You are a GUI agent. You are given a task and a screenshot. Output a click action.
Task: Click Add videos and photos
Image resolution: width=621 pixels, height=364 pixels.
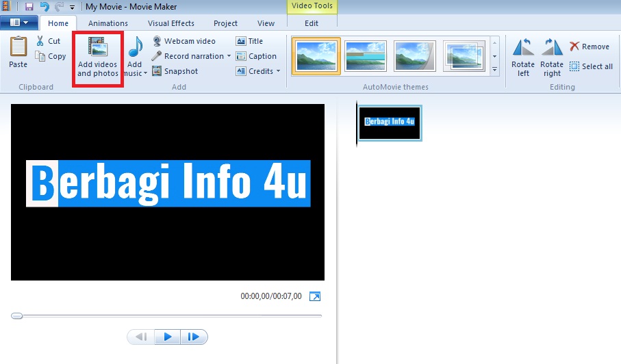[x=98, y=57]
